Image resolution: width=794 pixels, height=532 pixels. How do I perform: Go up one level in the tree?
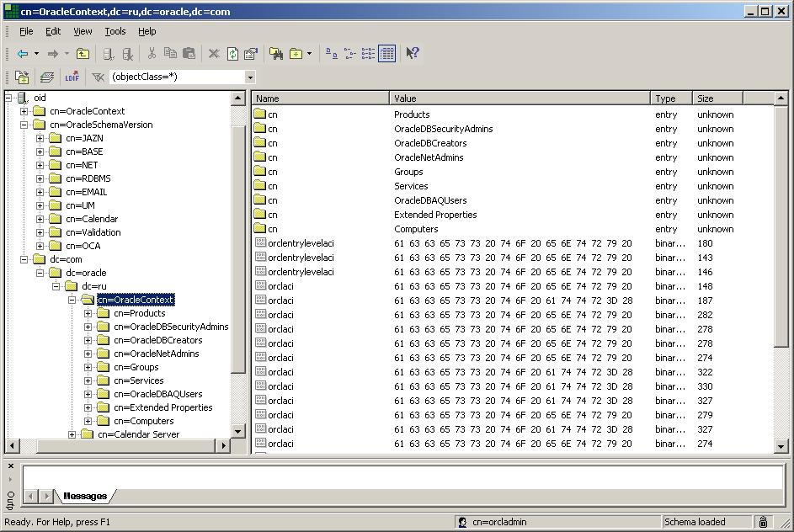coord(83,53)
